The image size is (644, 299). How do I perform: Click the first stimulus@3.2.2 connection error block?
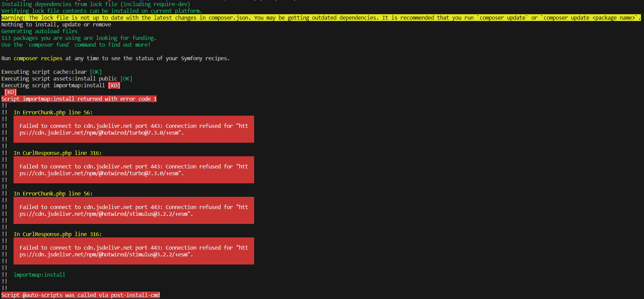pos(134,210)
